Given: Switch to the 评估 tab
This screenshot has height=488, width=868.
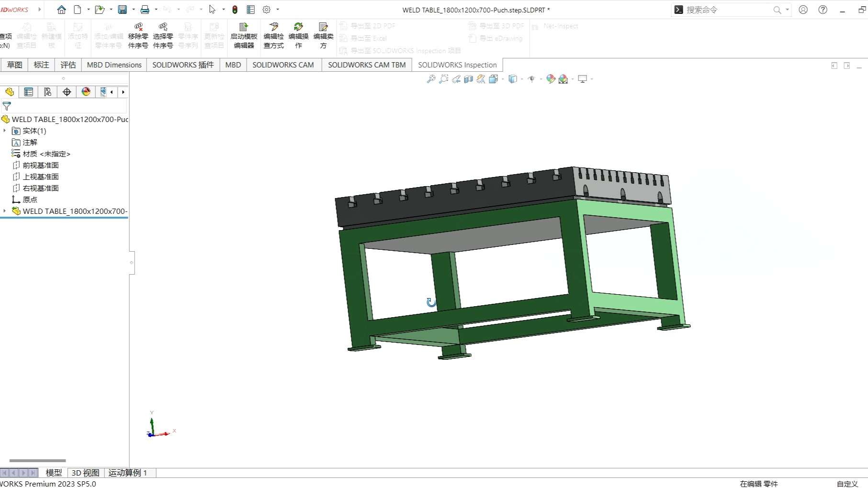Looking at the screenshot, I should click(68, 65).
